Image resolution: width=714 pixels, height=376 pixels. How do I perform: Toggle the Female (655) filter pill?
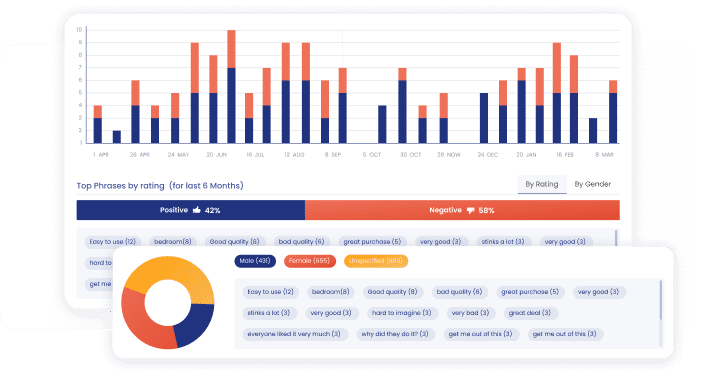click(310, 261)
